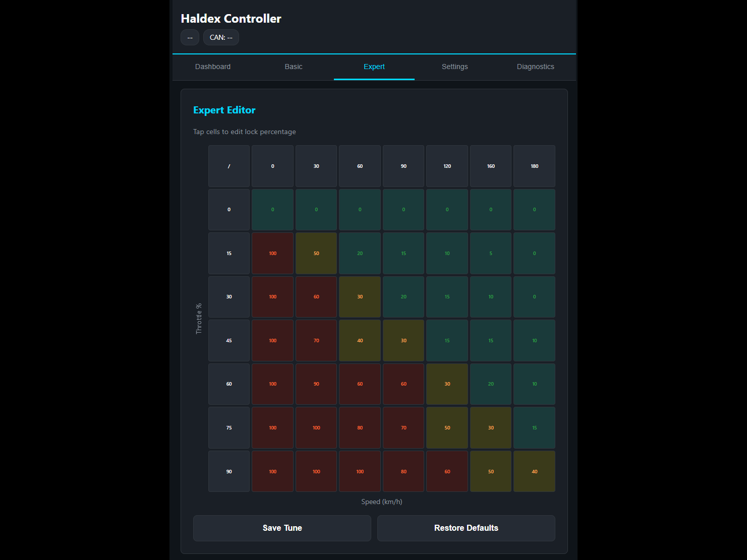The image size is (747, 560).
Task: Tap cell at throttle 45, speed 120
Action: point(447,341)
